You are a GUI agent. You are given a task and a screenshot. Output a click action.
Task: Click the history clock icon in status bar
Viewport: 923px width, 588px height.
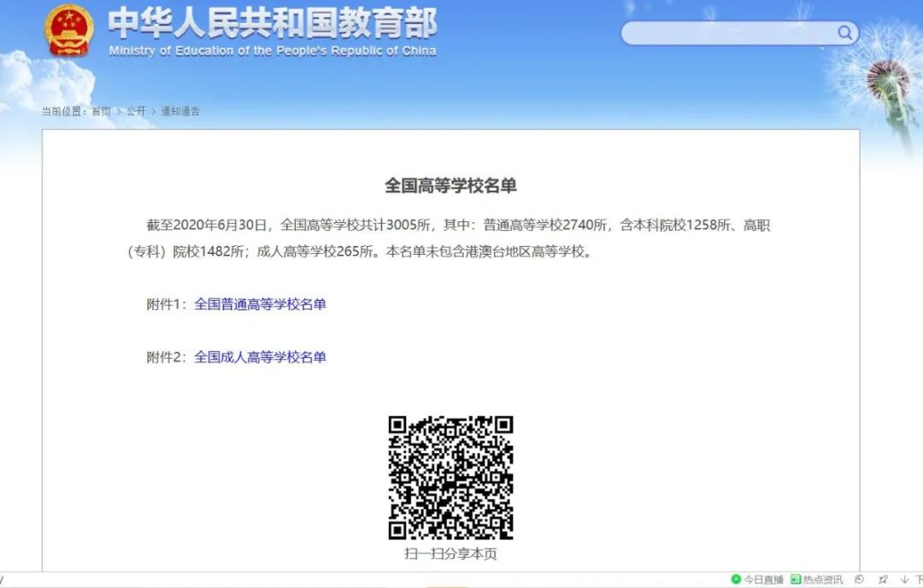860,579
